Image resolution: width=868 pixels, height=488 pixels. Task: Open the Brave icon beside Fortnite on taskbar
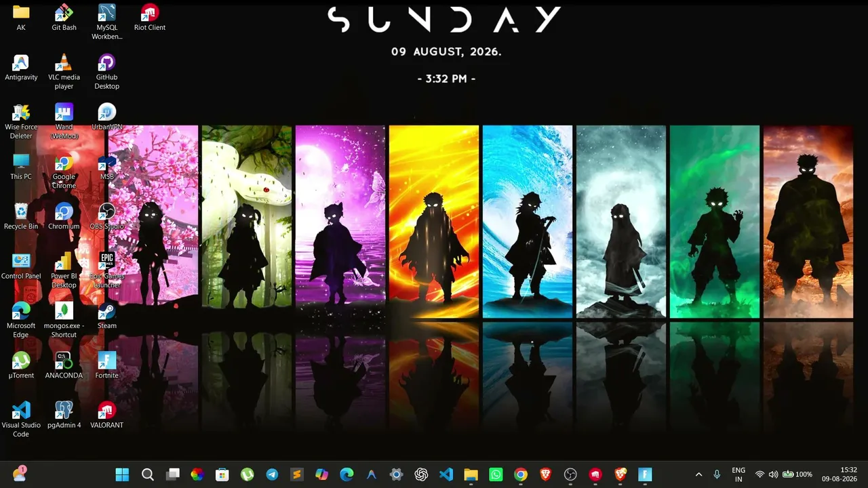(620, 474)
